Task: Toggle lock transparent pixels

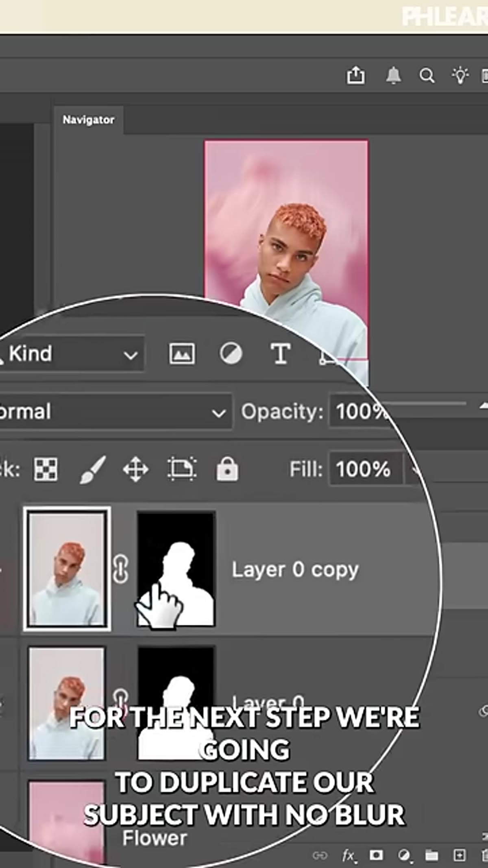Action: coord(46,469)
